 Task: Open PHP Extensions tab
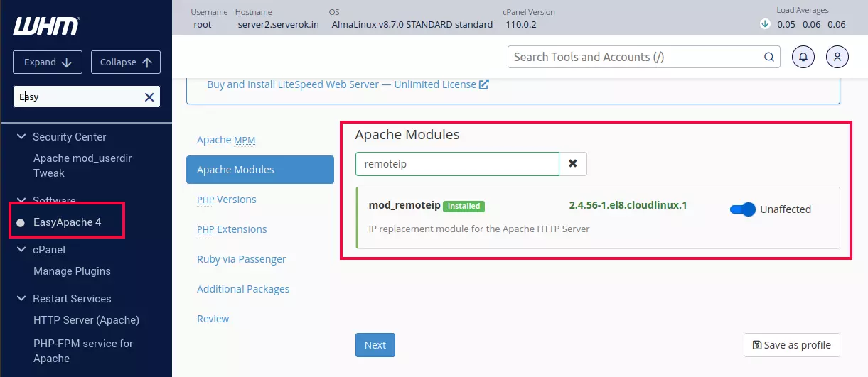[x=232, y=229]
